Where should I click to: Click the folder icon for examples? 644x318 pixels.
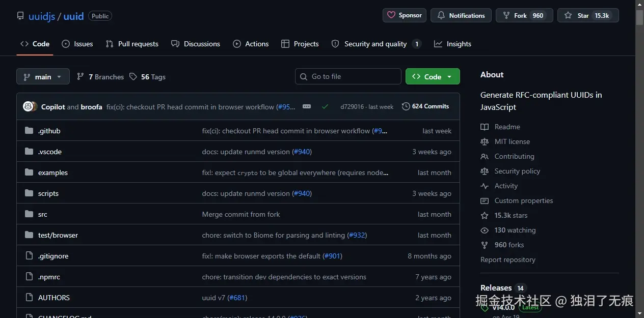click(x=29, y=172)
